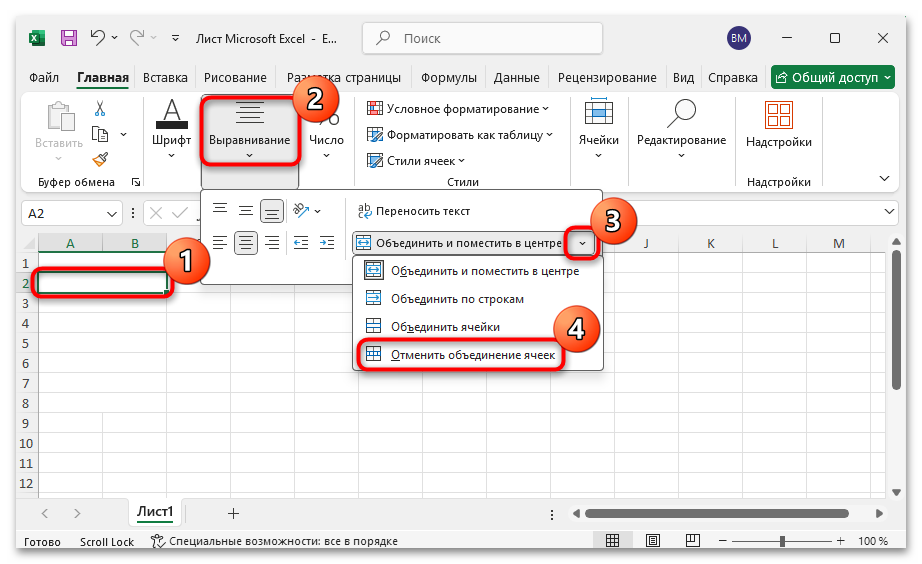The height and width of the screenshot is (564, 922).
Task: Switch to Normal view icon
Action: click(612, 540)
